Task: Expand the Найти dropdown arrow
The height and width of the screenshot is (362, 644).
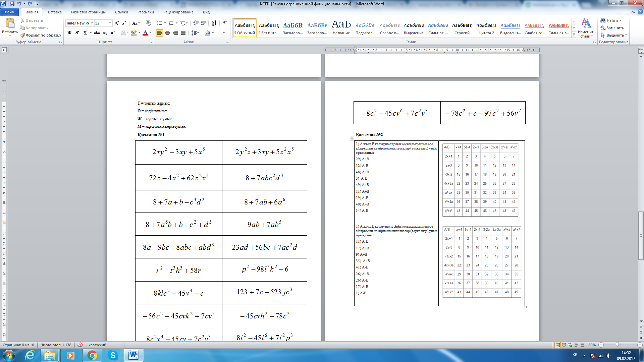Action: click(620, 20)
